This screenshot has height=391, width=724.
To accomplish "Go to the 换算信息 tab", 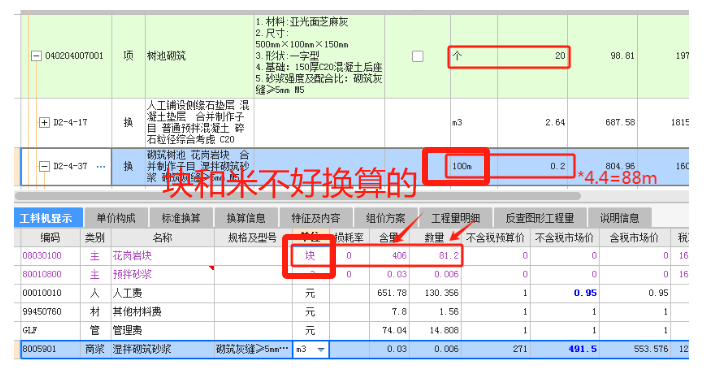I will pos(246,218).
